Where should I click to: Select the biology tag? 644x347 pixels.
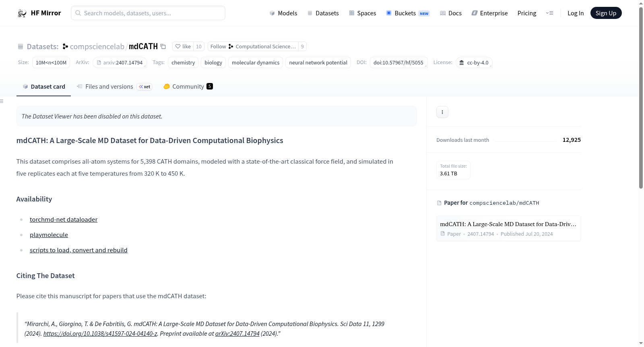213,62
